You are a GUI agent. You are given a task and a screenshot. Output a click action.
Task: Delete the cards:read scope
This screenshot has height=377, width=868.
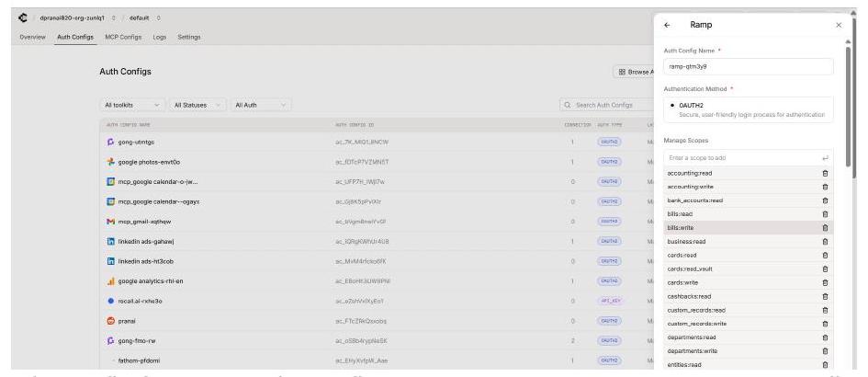825,255
